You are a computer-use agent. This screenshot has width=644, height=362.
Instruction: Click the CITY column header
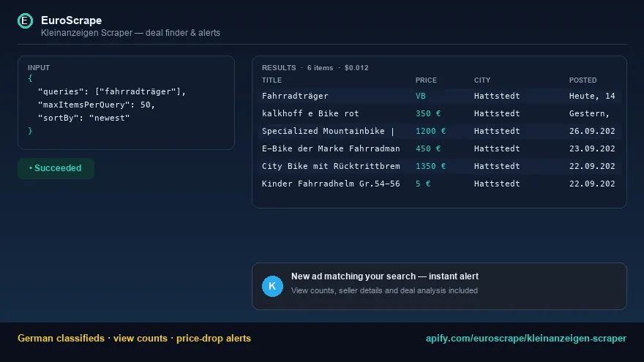point(482,80)
